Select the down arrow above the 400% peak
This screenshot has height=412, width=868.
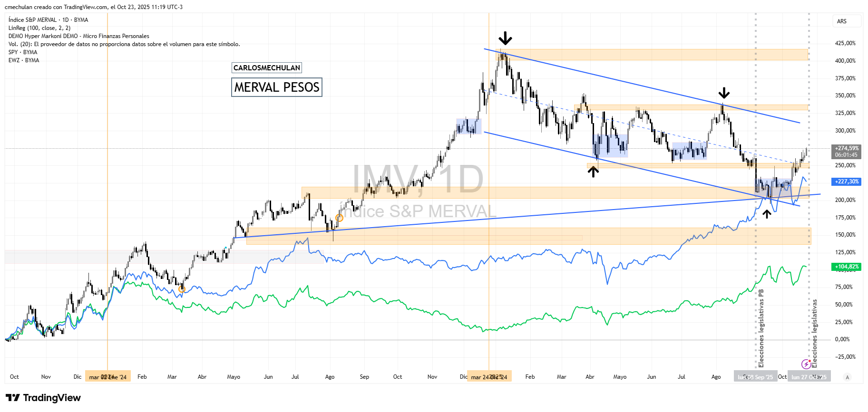click(505, 38)
